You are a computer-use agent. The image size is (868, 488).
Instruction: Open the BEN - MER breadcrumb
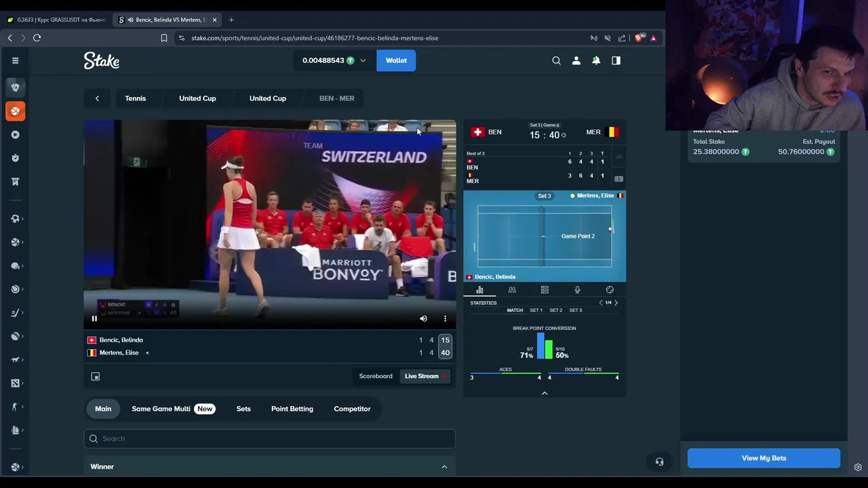[x=337, y=98]
